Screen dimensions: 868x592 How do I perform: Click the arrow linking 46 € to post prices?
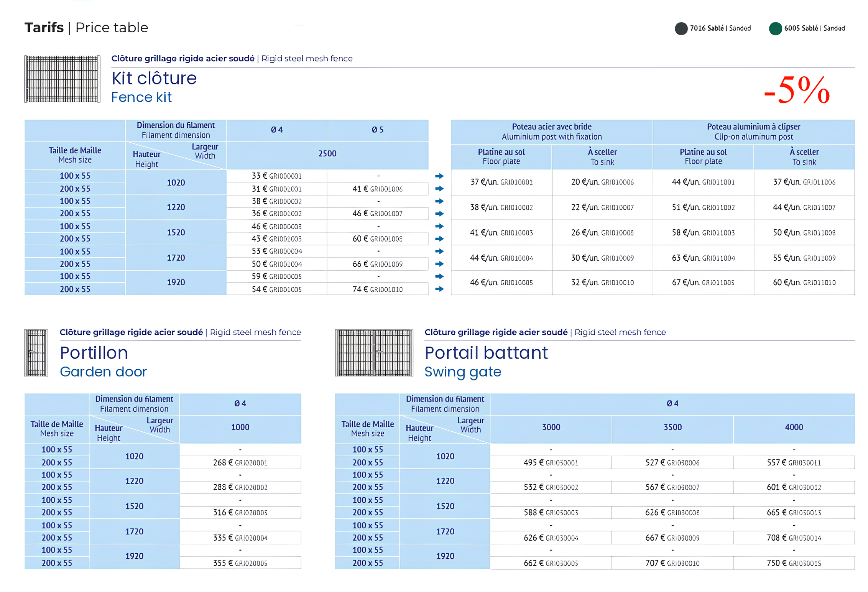(x=440, y=227)
